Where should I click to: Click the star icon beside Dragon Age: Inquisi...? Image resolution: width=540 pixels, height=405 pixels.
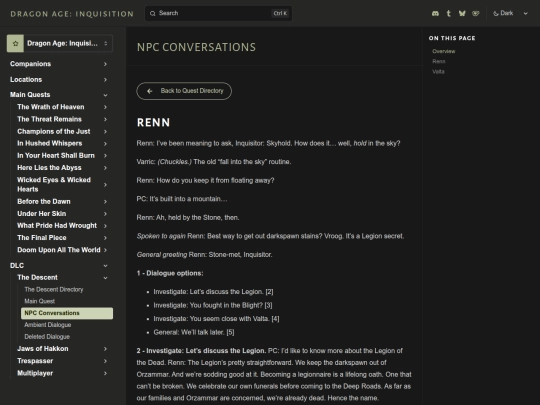click(x=15, y=43)
